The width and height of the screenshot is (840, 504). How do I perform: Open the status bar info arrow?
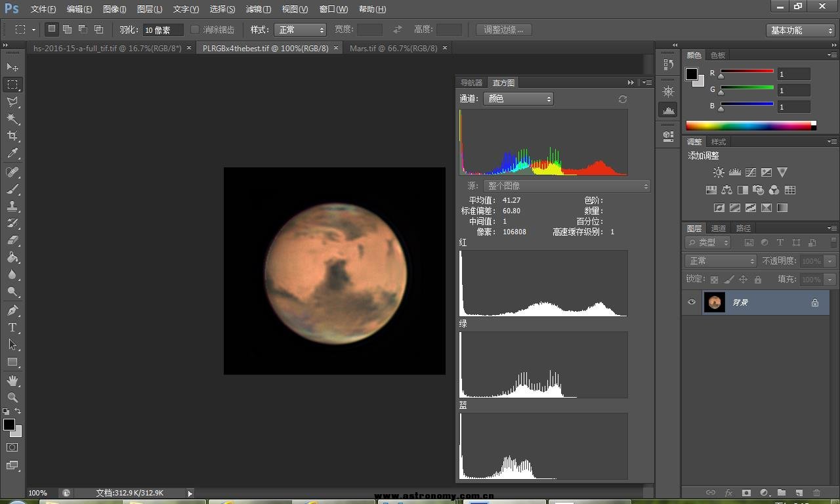point(190,493)
